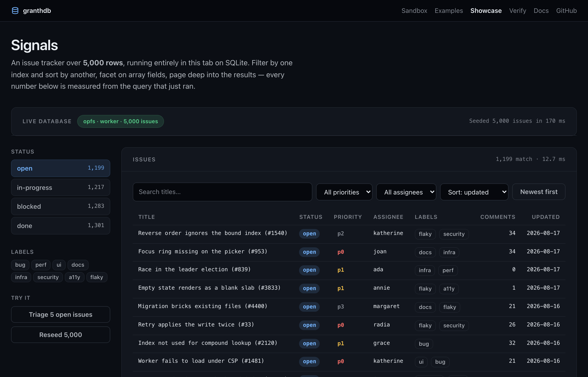Open the Sandbox nav link
Image resolution: width=588 pixels, height=377 pixels.
point(414,11)
